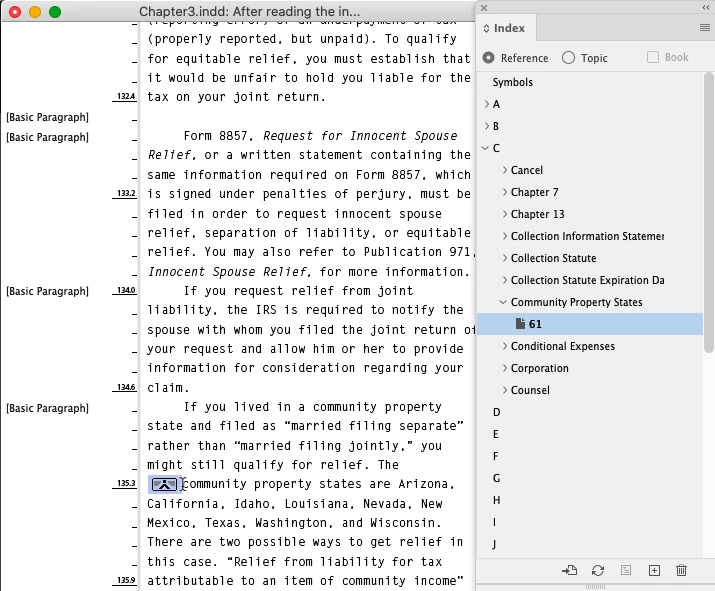Select the D index section
The image size is (715, 591).
[497, 412]
